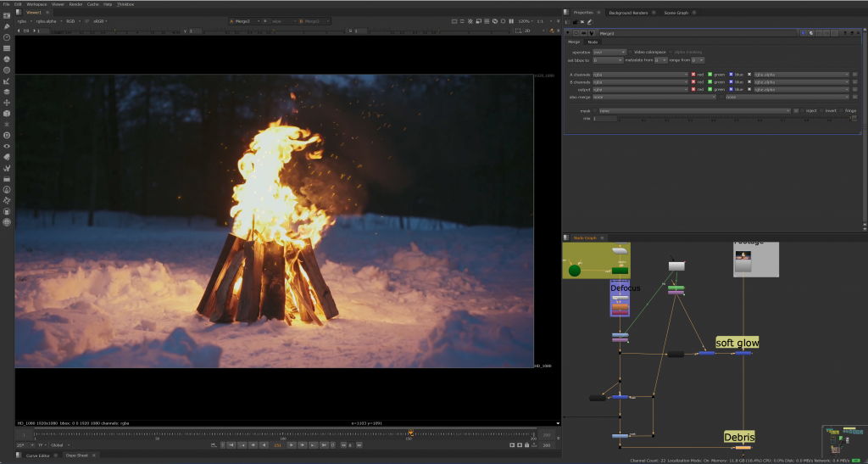Click the Merge3 node name field
The width and height of the screenshot is (868, 464).
tap(698, 33)
